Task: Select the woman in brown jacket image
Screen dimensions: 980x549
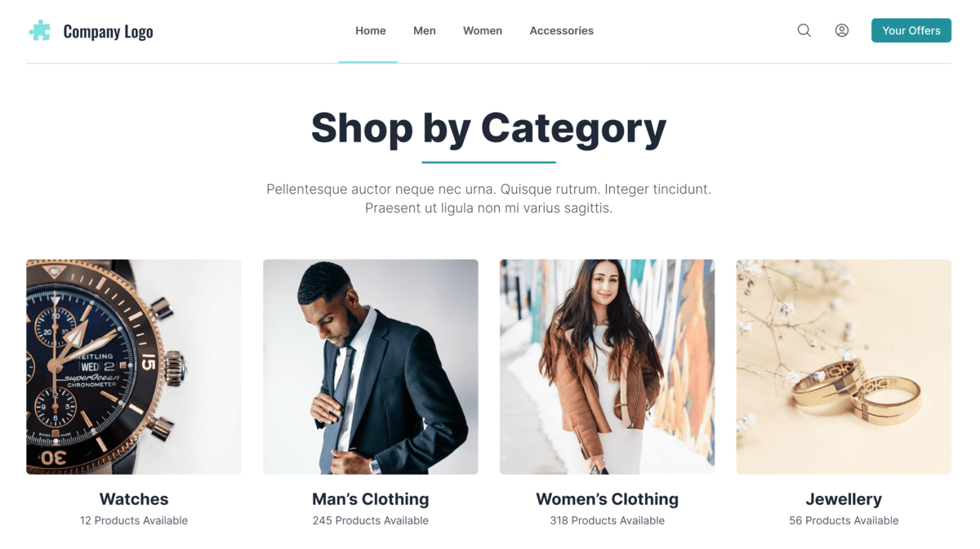Action: [607, 367]
